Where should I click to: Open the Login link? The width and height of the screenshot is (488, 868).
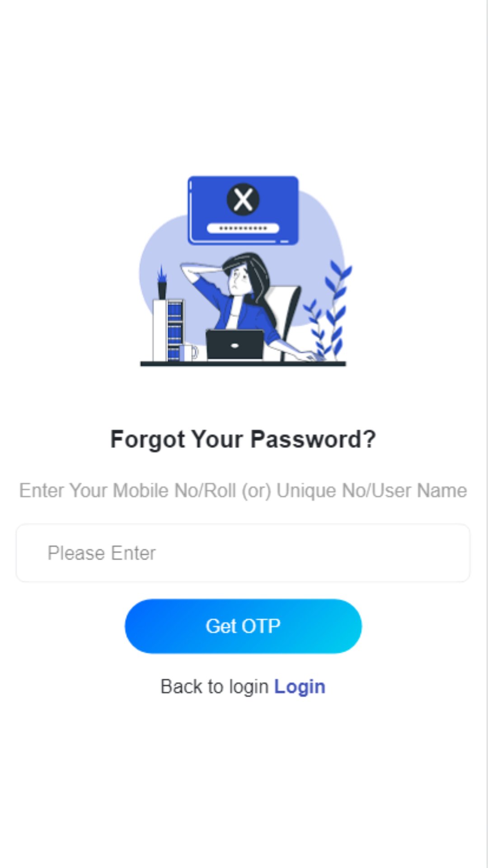pos(300,687)
